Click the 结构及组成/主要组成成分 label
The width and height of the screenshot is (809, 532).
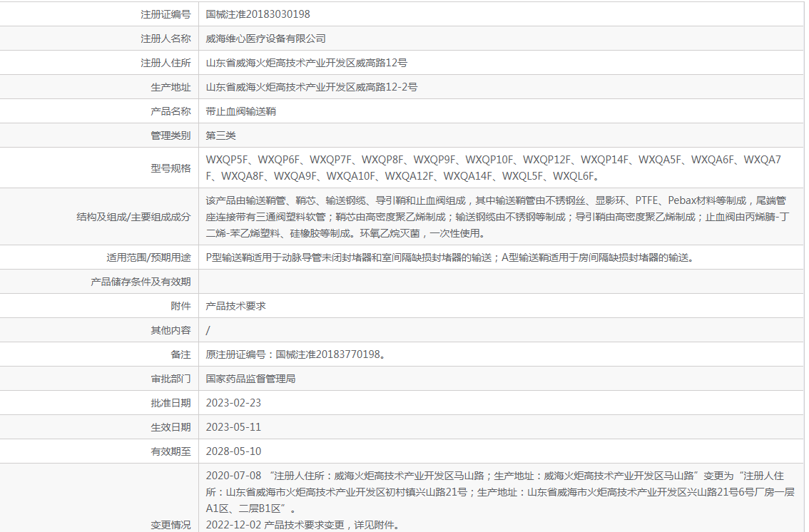133,217
